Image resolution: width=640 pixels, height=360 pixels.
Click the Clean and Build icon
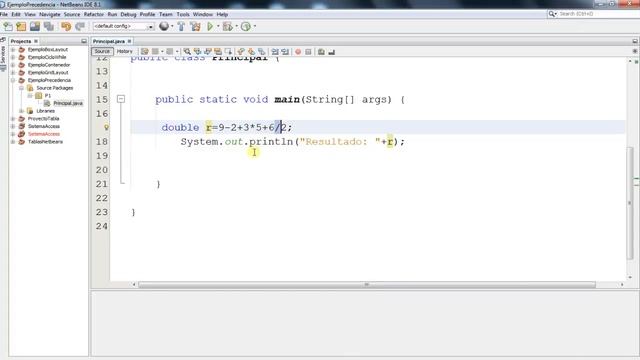196,27
